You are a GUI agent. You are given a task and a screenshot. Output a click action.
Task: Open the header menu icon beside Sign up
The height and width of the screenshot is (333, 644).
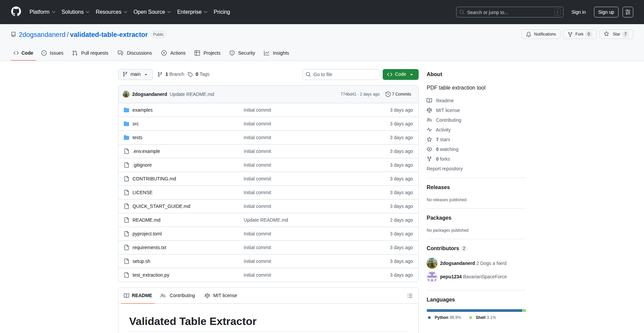(628, 12)
